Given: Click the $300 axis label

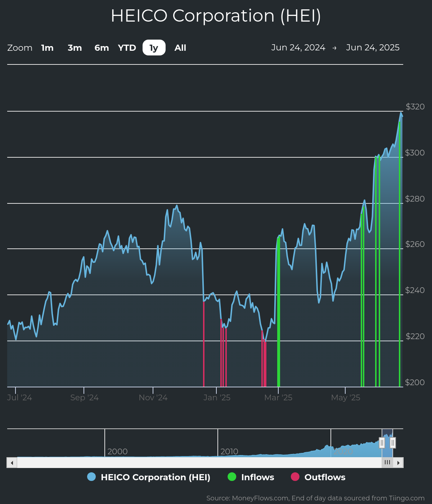Looking at the screenshot, I should click(x=415, y=153).
